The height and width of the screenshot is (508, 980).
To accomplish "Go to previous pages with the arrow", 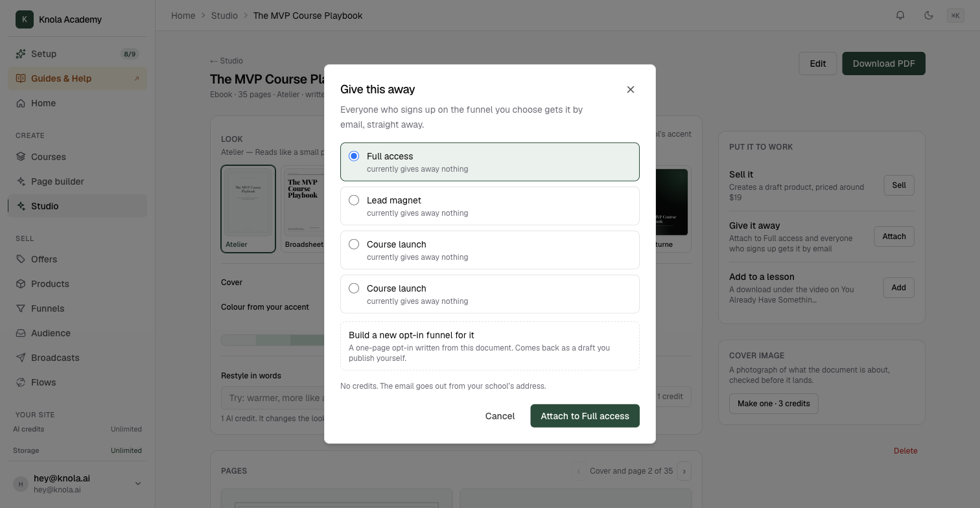I will 579,471.
